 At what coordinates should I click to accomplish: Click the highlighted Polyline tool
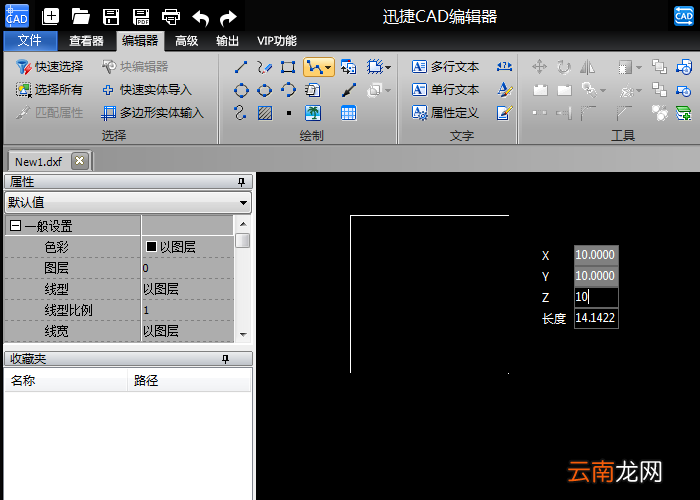(x=315, y=67)
